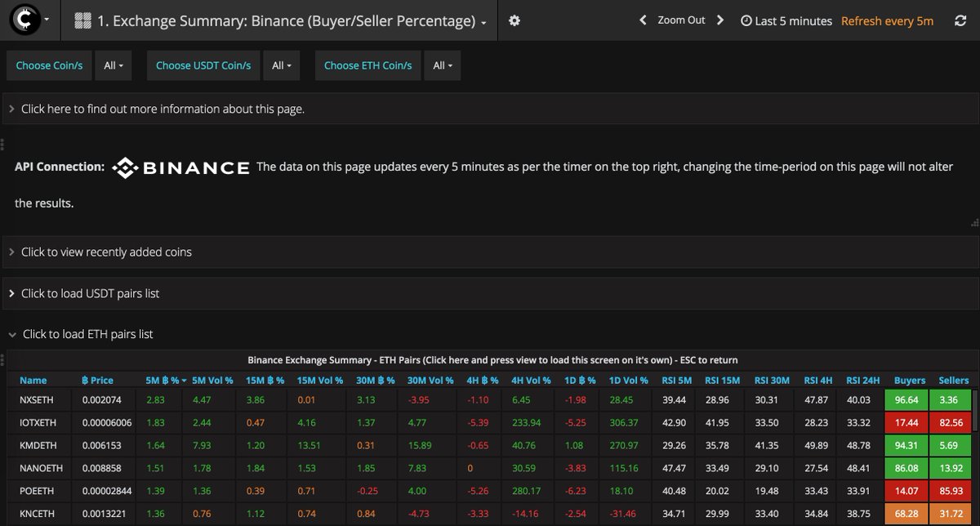980x526 pixels.
Task: Select the KMDETH row name
Action: (39, 444)
